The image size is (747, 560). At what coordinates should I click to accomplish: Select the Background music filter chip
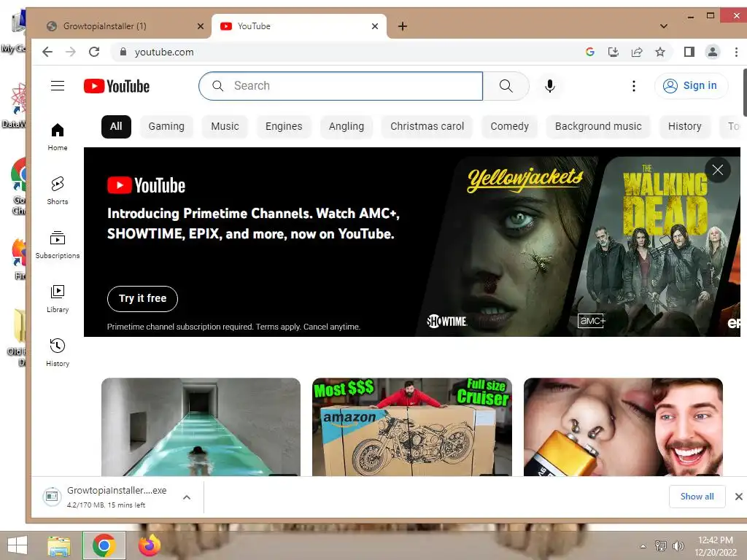[598, 127]
